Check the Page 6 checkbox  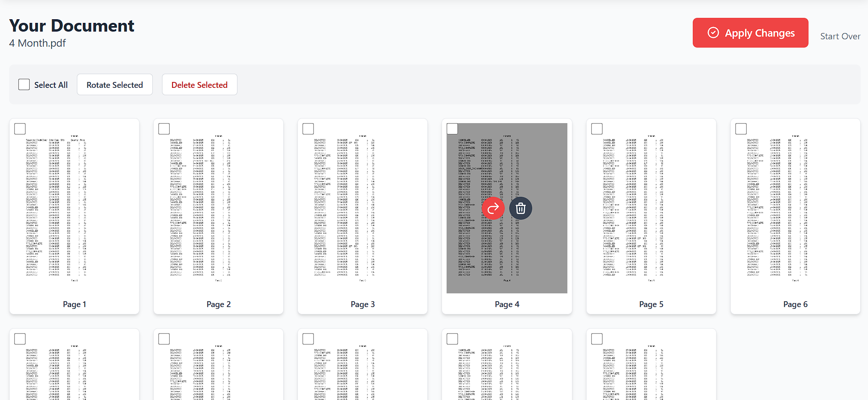(x=741, y=129)
